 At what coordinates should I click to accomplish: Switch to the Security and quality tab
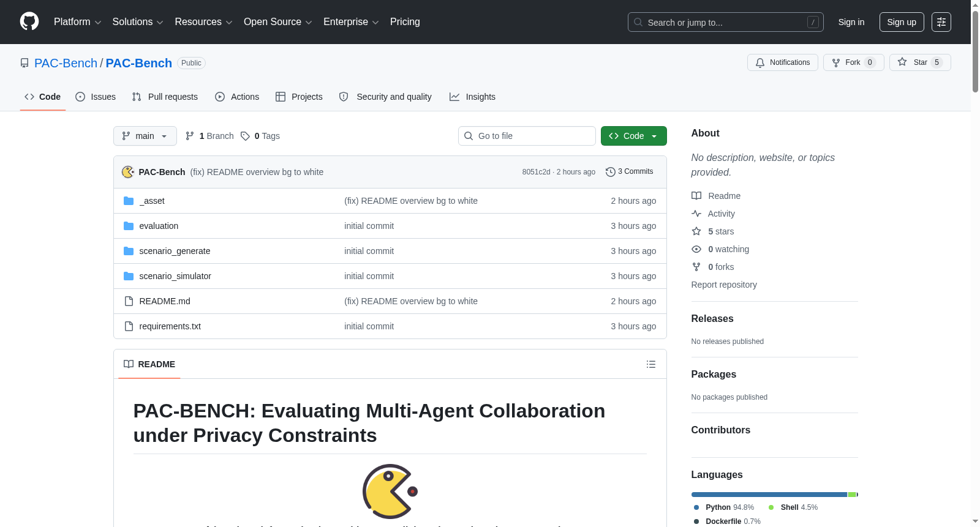(385, 97)
